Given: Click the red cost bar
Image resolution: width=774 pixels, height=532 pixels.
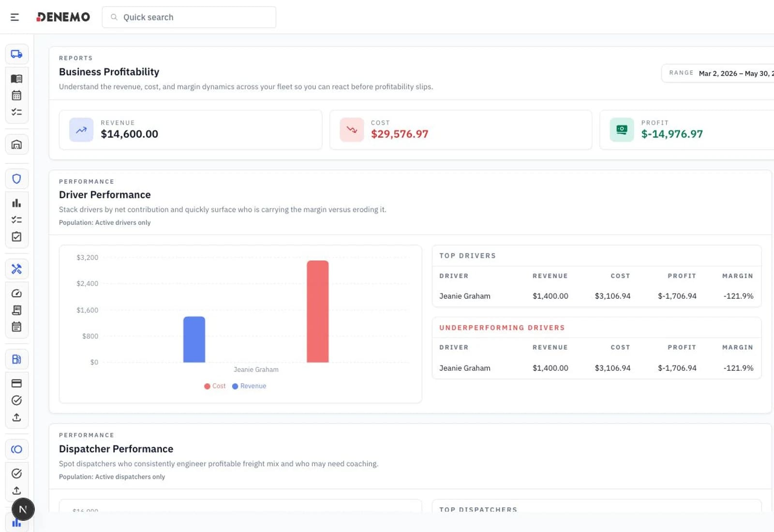Looking at the screenshot, I should pyautogui.click(x=317, y=311).
